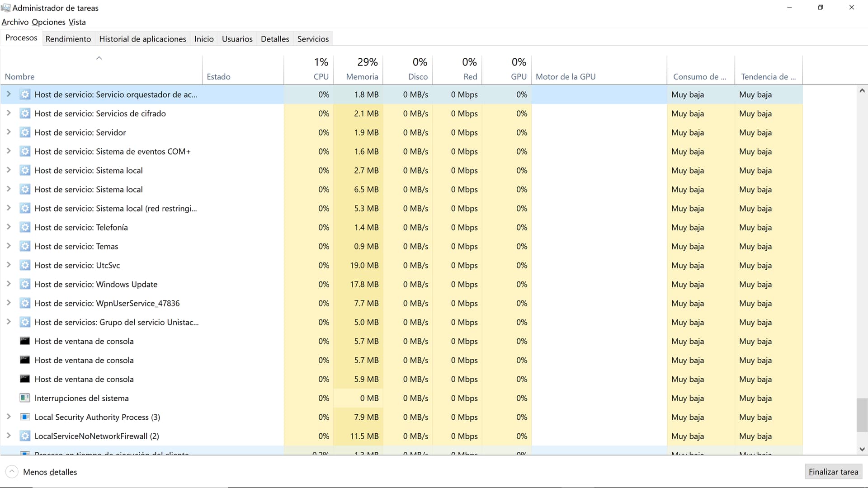
Task: Expand Host de servicio: Servidor
Action: [x=9, y=132]
